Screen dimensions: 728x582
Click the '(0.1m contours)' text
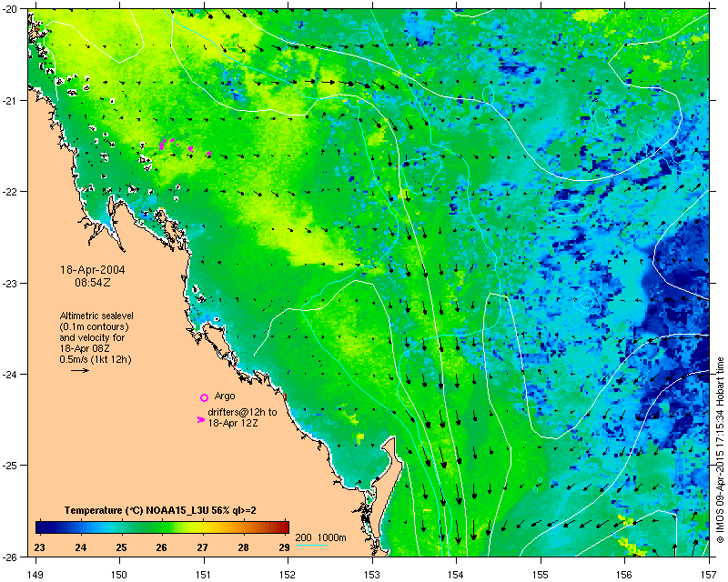(95, 326)
